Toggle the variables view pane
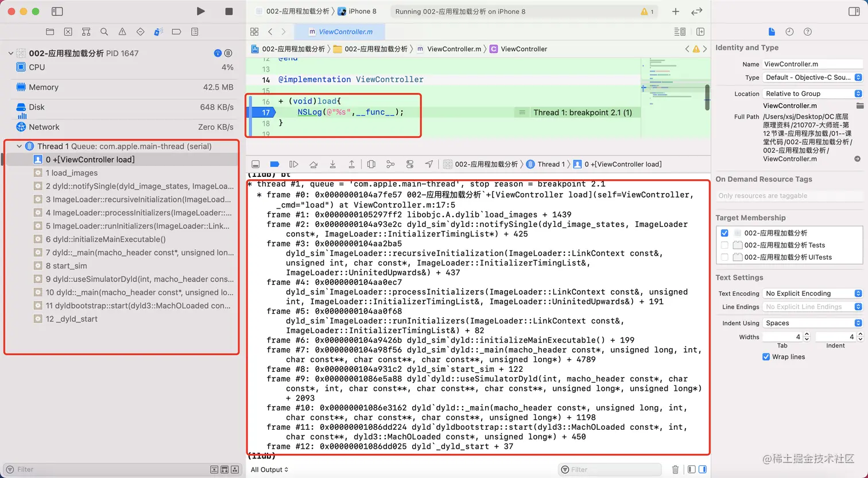Image resolution: width=868 pixels, height=478 pixels. tap(692, 469)
